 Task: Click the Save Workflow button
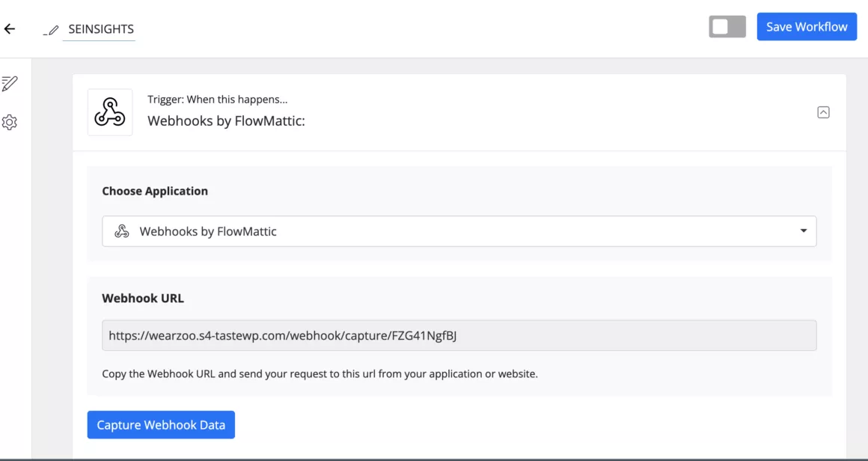tap(806, 27)
